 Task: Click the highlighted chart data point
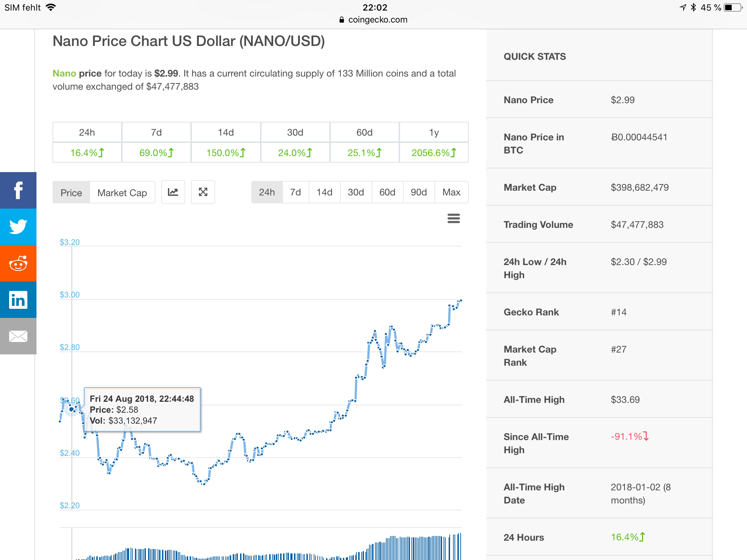(71, 409)
